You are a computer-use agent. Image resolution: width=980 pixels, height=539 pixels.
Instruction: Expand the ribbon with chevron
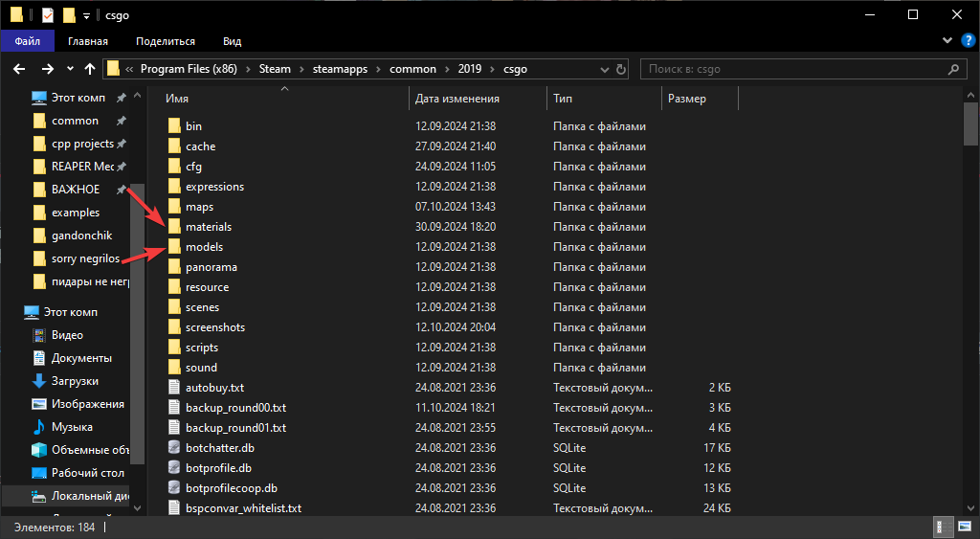point(947,40)
